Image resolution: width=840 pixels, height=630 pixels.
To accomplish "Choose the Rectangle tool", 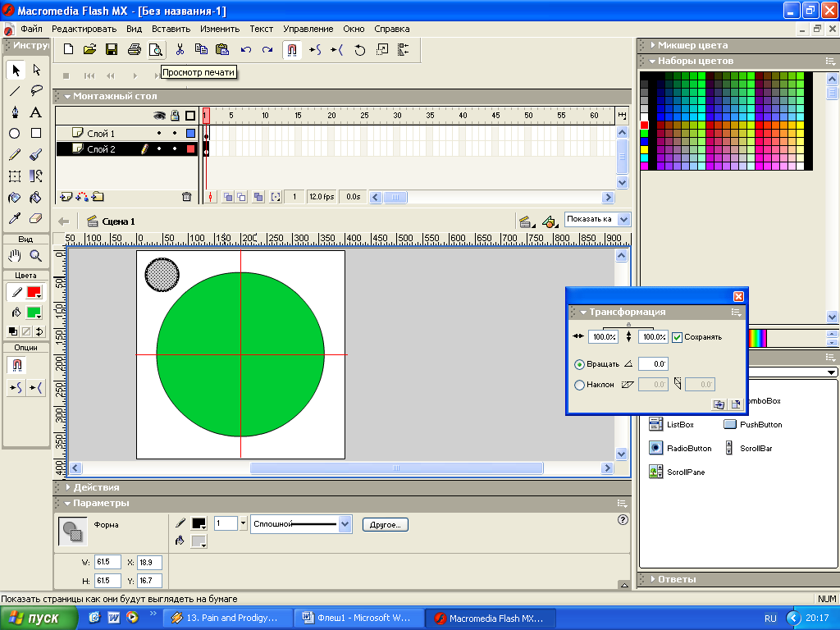I will click(36, 134).
